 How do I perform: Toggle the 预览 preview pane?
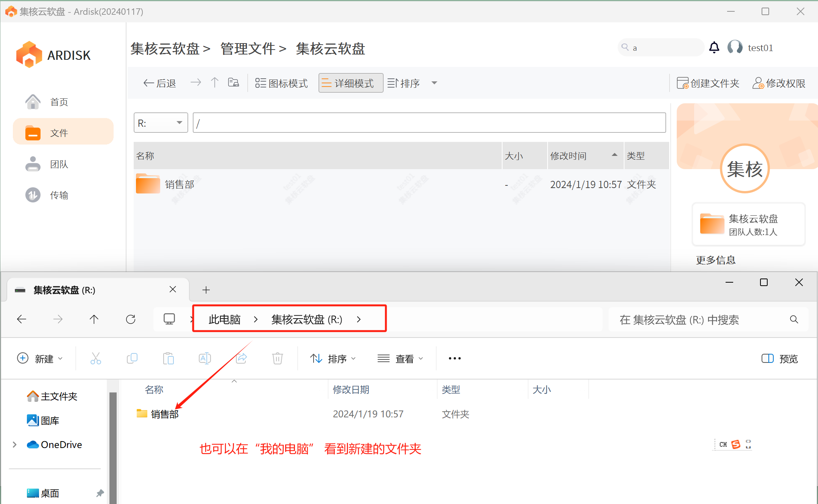click(780, 359)
